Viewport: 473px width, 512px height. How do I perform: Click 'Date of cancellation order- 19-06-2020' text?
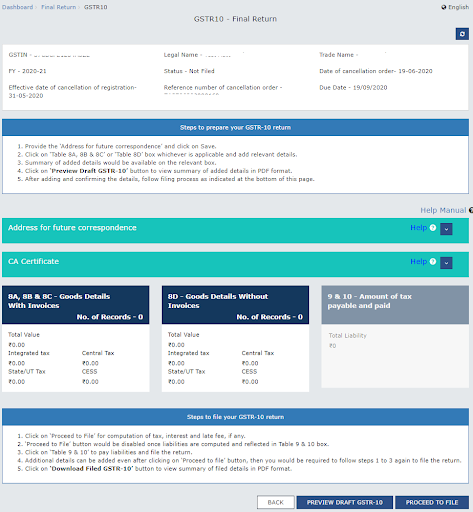(376, 71)
